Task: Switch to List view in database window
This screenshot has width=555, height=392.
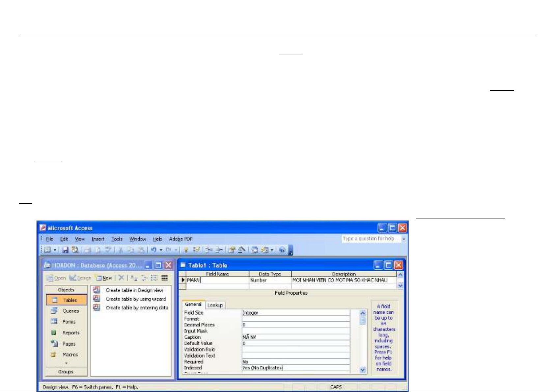Action: pos(154,278)
